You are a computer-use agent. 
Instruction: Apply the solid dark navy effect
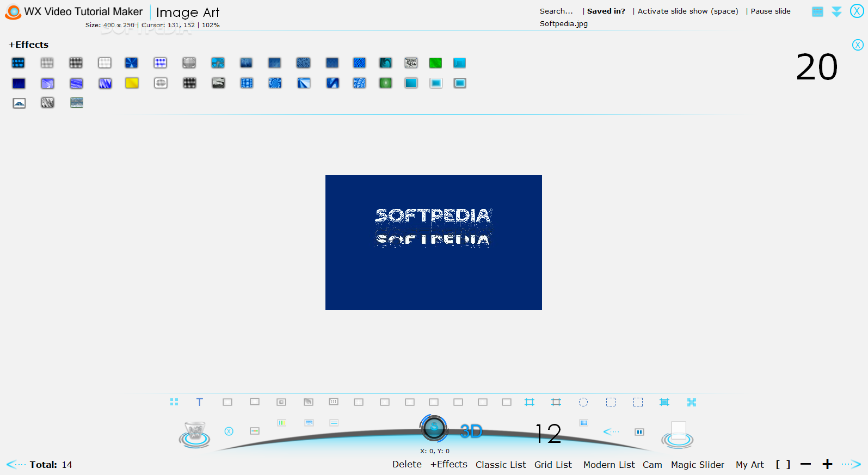[19, 83]
